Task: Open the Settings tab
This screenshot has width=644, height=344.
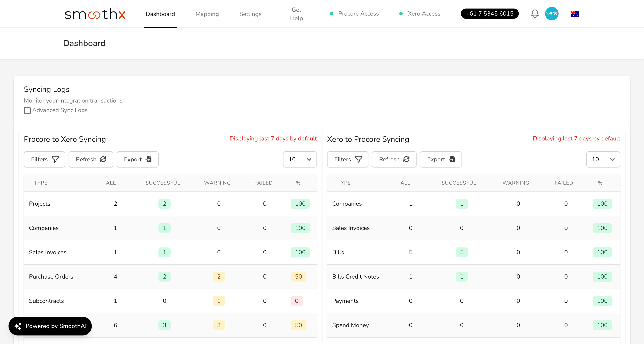Action: (250, 14)
